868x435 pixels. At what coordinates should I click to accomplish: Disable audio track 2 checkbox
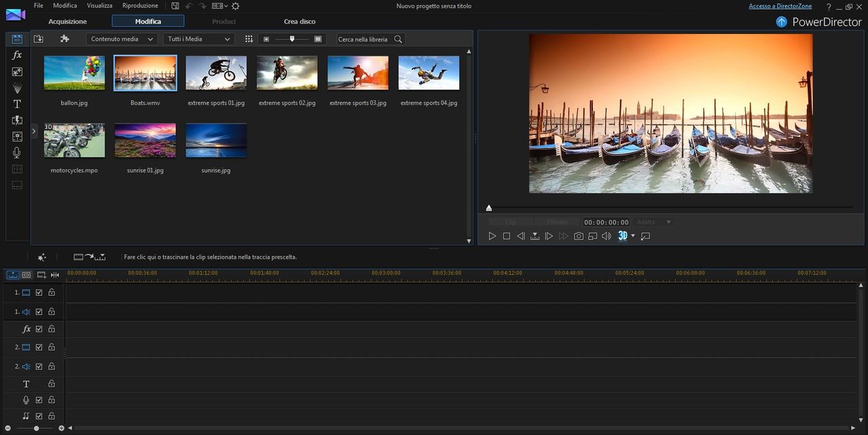(39, 366)
